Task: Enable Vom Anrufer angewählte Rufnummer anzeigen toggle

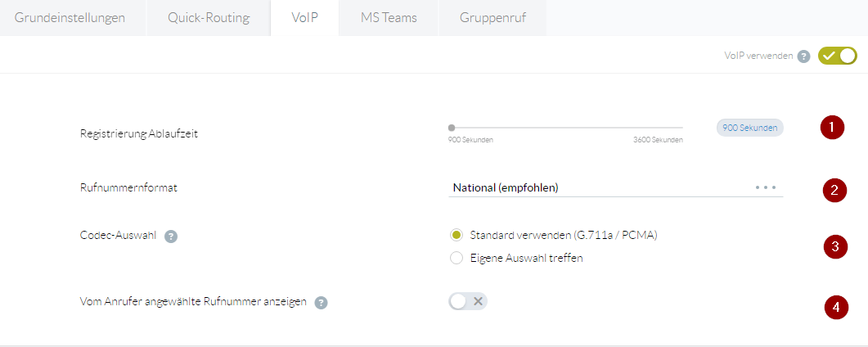Action: point(468,301)
